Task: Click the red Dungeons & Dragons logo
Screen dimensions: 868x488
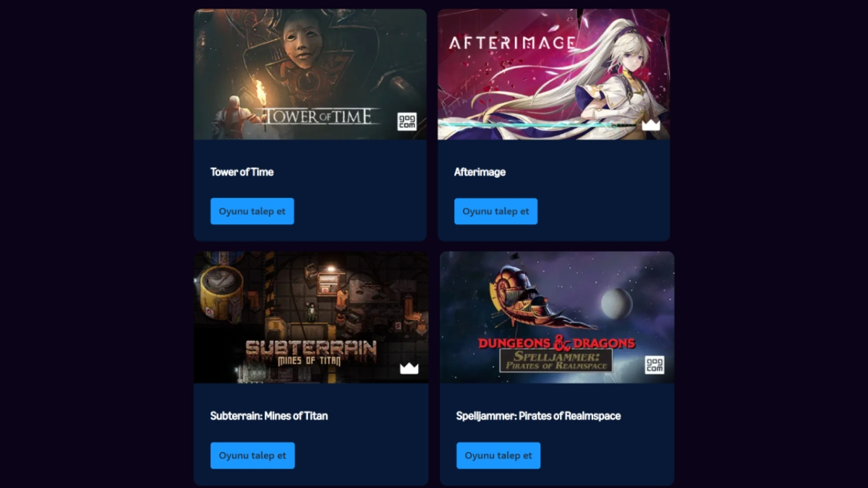Action: coord(556,343)
